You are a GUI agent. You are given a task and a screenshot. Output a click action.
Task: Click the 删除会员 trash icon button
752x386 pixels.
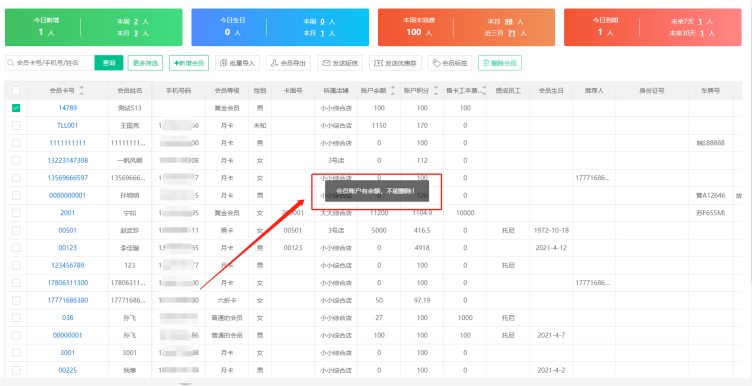pyautogui.click(x=500, y=63)
